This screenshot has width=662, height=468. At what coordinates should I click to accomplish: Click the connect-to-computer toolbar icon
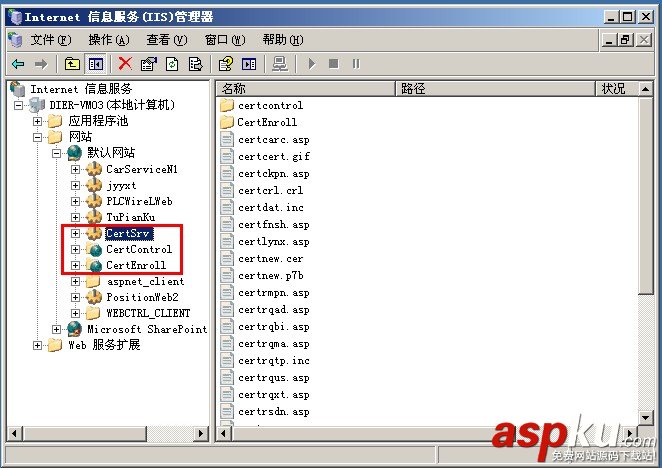click(x=279, y=64)
